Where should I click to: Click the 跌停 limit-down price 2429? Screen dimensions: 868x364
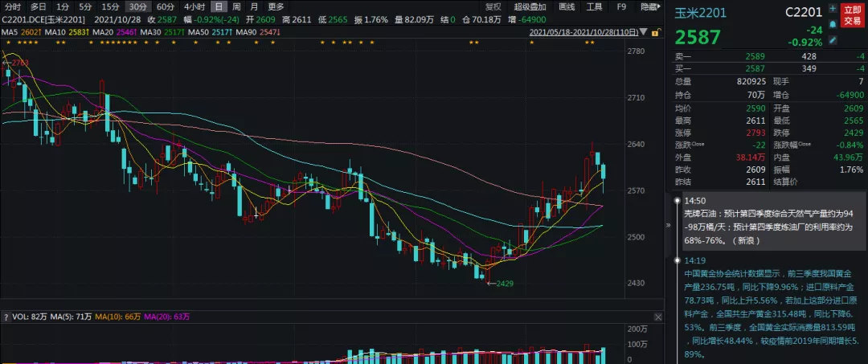[x=854, y=133]
